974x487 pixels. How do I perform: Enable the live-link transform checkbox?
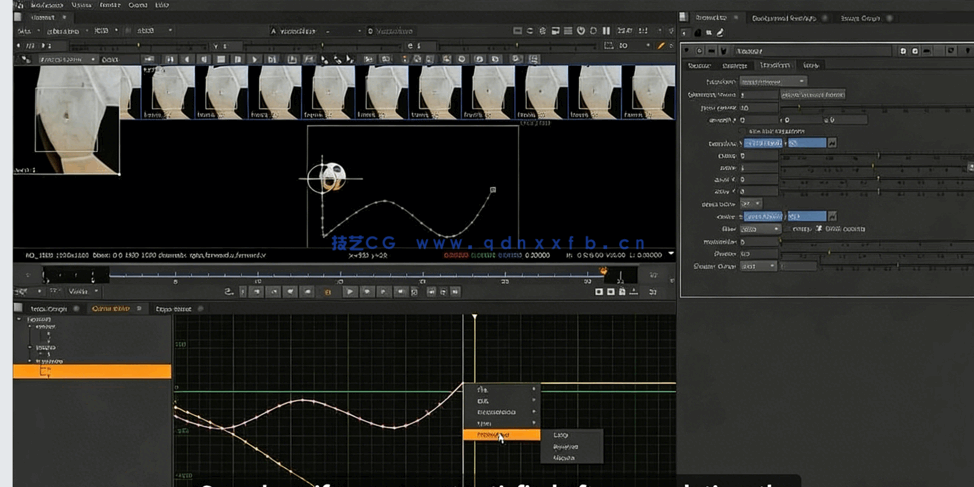743,131
